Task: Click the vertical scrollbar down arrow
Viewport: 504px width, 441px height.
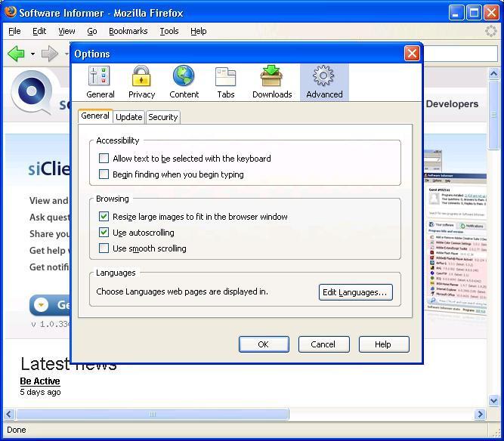Action: 493,400
